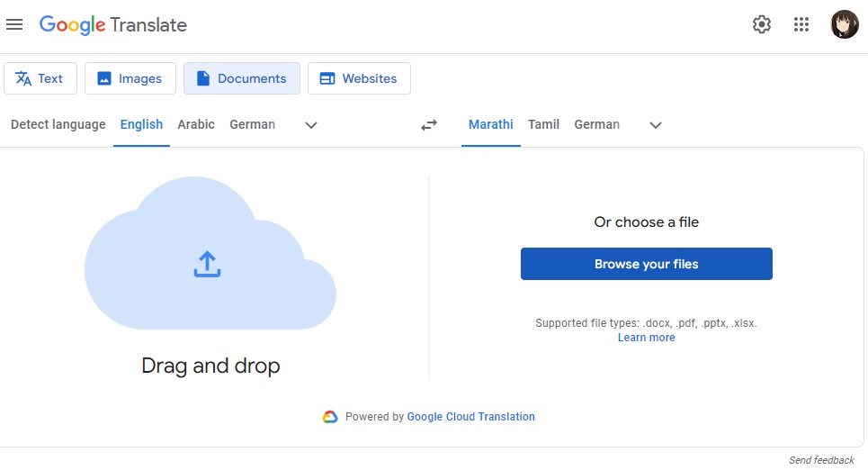Choose Detect language as source
Viewport: 868px width, 470px height.
[58, 125]
